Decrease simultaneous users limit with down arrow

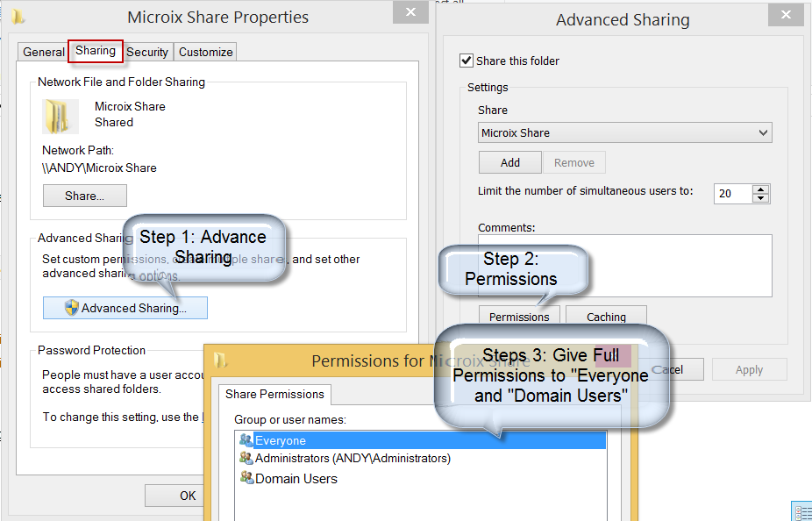tap(760, 198)
